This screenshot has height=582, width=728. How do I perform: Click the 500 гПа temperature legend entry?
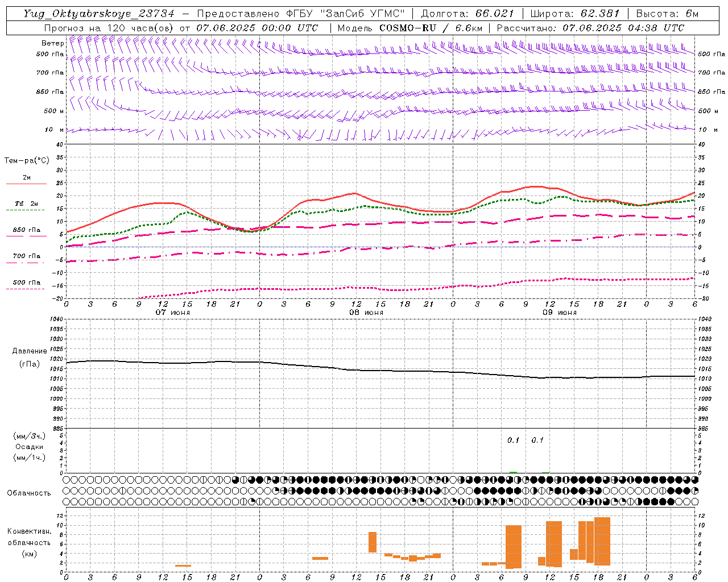pyautogui.click(x=26, y=282)
